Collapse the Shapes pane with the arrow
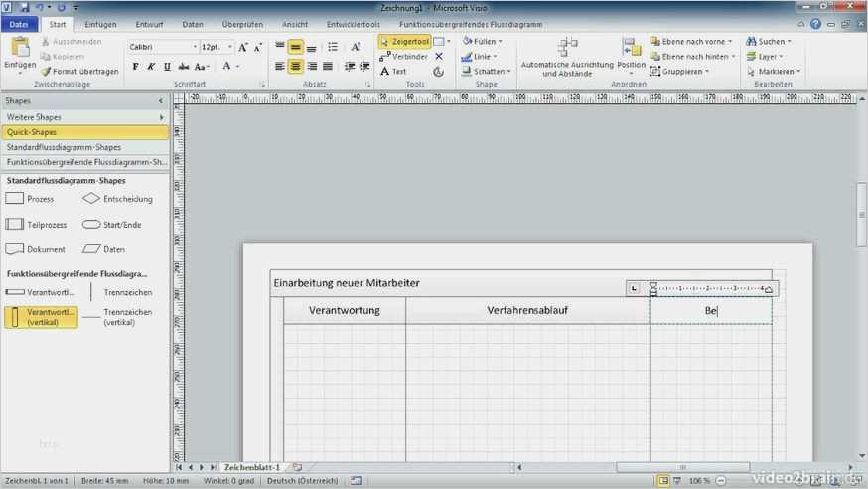868x489 pixels. [x=161, y=100]
